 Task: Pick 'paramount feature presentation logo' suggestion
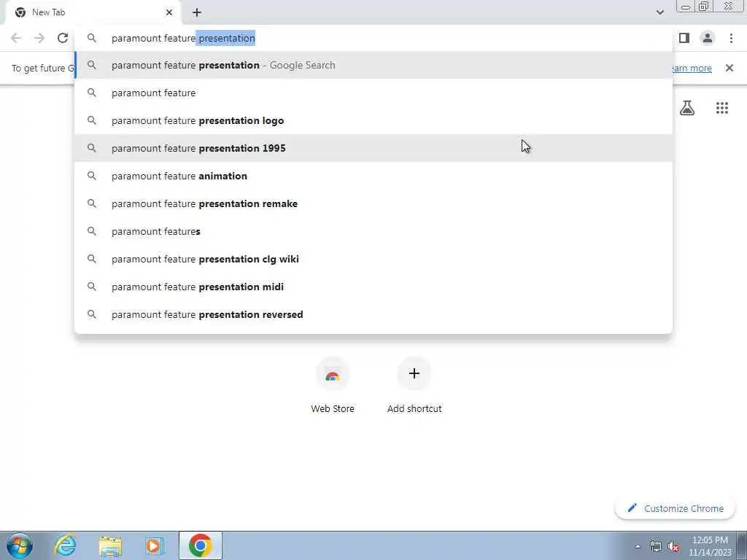374,120
